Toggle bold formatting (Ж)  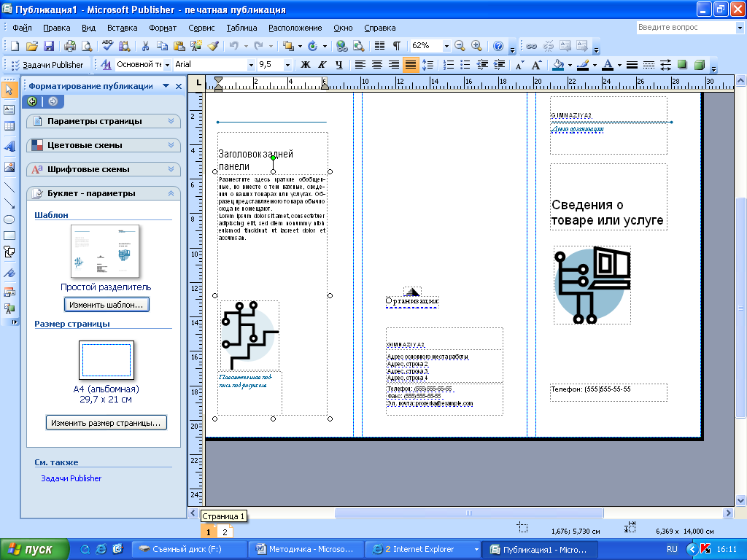306,65
